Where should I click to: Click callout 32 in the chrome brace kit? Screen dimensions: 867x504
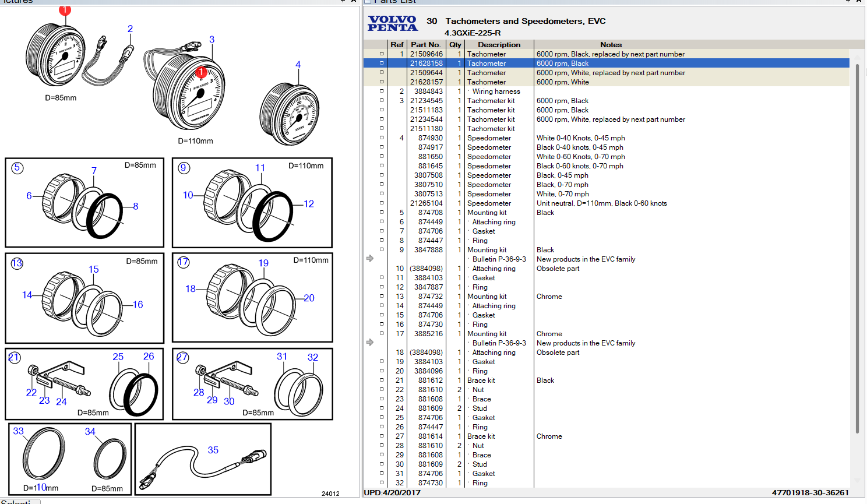point(313,357)
